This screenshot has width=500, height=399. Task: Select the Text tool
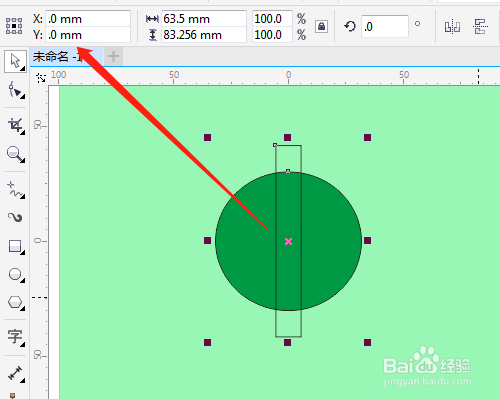pos(15,337)
